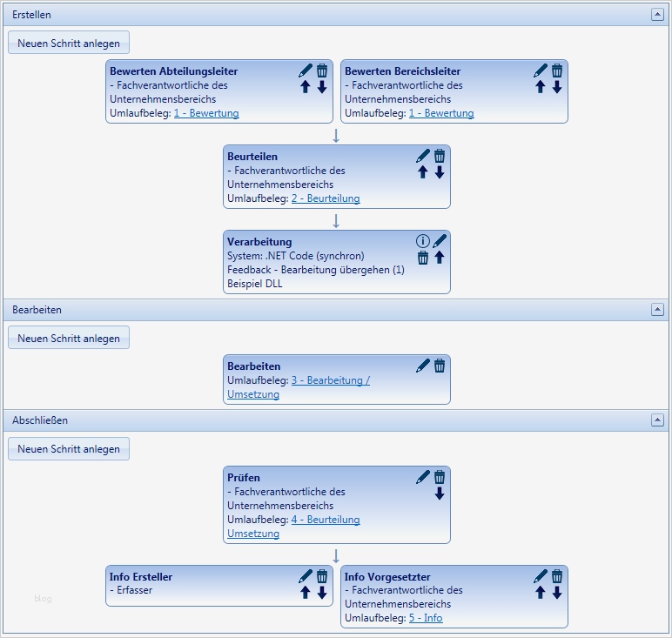672x638 pixels.
Task: Move Info Vorgesetzter step up
Action: pyautogui.click(x=540, y=593)
